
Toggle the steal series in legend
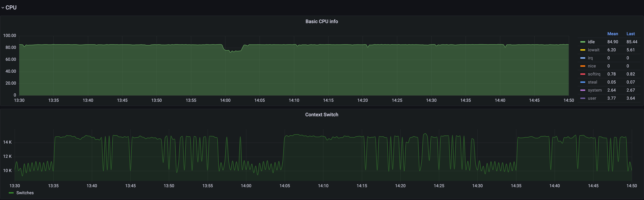592,82
